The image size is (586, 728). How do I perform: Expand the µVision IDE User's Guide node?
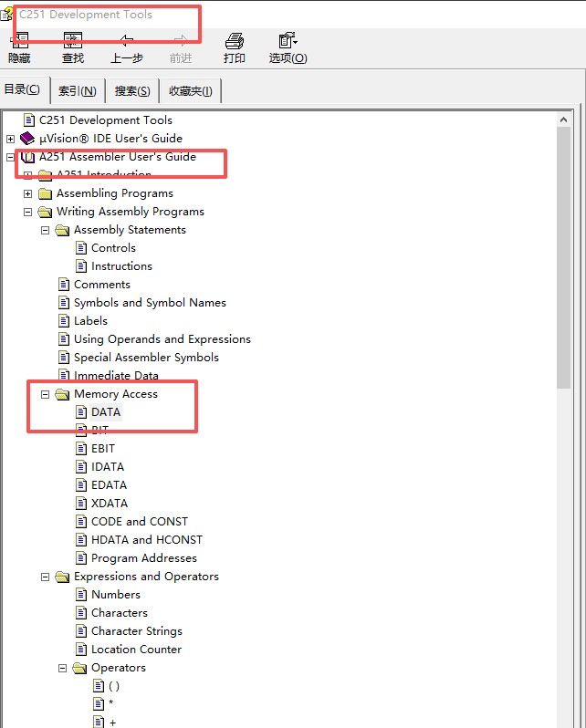[10, 139]
